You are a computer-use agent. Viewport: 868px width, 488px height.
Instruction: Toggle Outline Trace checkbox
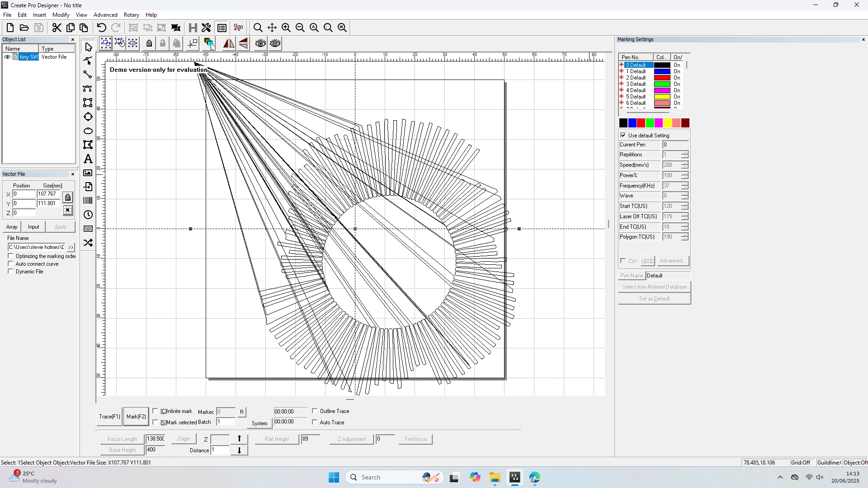(315, 411)
